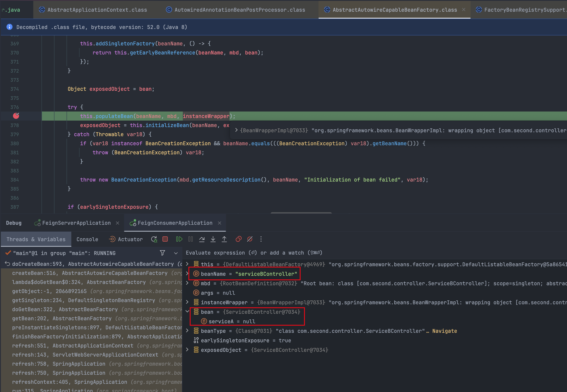Close the AbstractAutowireCapableBeanFactory.class tab
Image resolution: width=567 pixels, height=392 pixels.
coord(464,10)
